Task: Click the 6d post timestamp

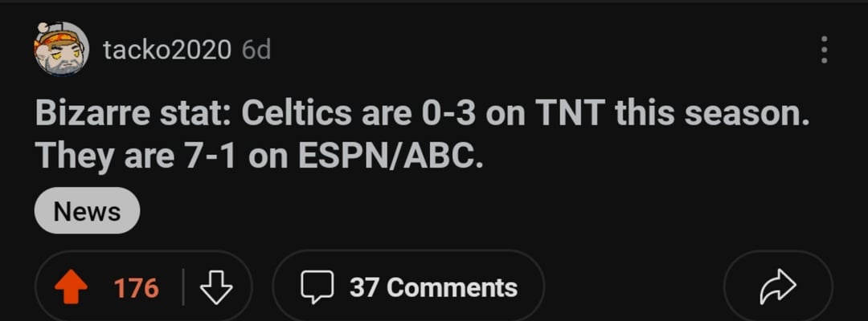Action: click(257, 50)
